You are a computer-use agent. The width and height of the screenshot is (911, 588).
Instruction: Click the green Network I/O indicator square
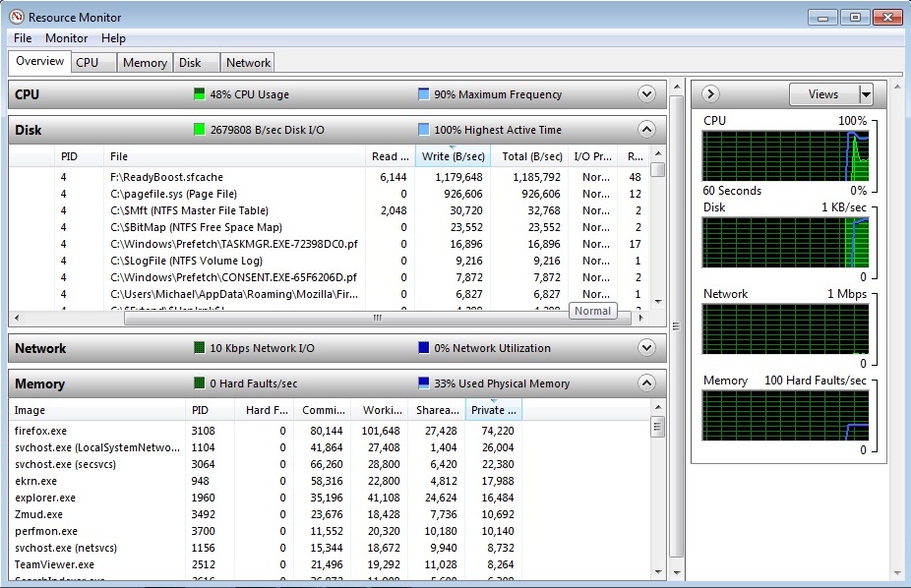click(x=200, y=348)
